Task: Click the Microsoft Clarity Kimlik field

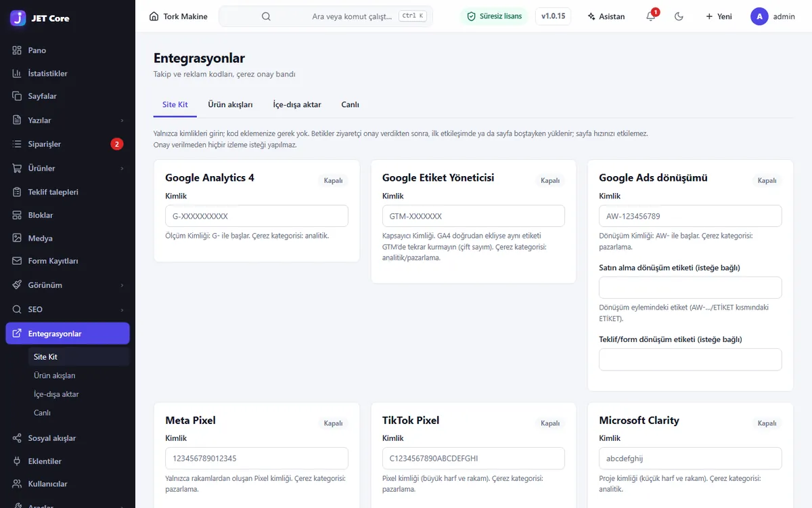Action: pyautogui.click(x=690, y=459)
